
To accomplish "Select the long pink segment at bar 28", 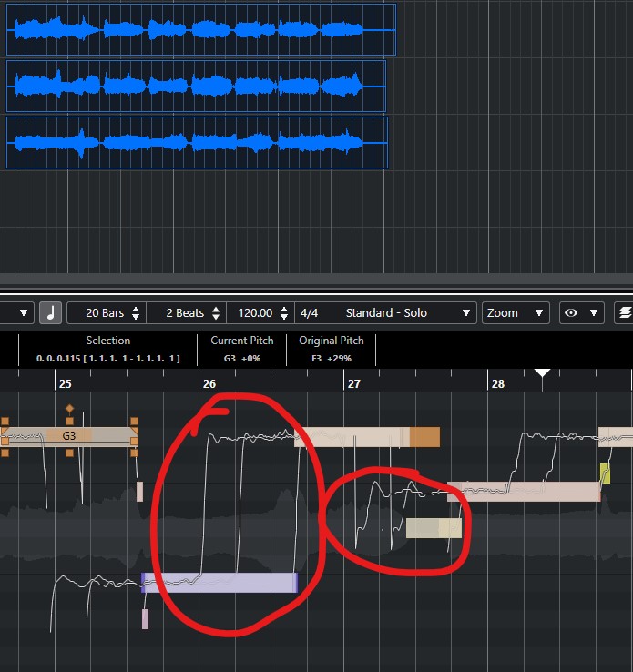I will click(x=524, y=492).
